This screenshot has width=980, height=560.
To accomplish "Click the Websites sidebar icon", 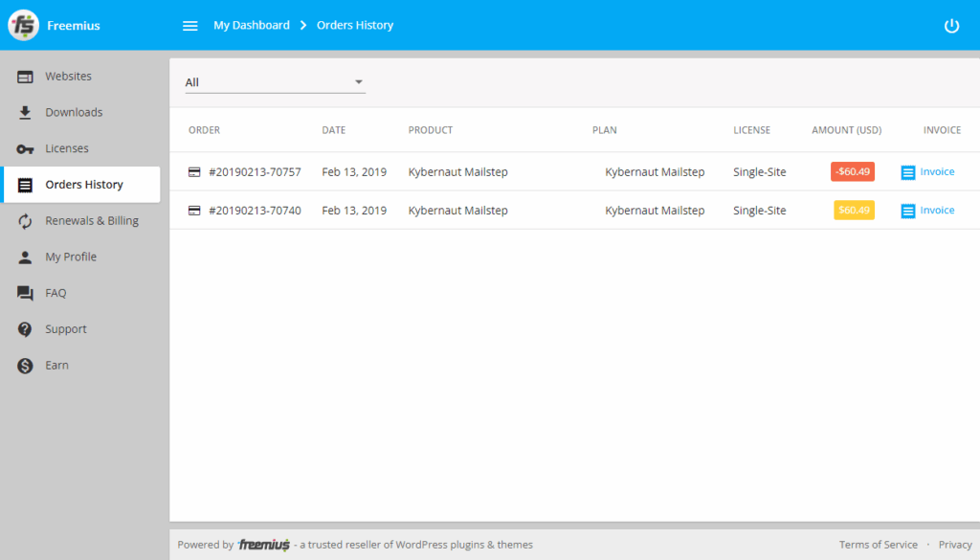I will pos(25,77).
